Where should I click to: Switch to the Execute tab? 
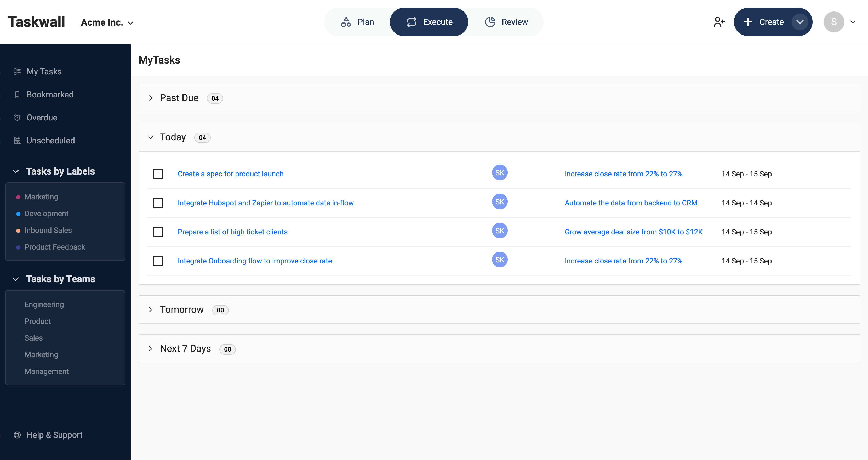[429, 21]
